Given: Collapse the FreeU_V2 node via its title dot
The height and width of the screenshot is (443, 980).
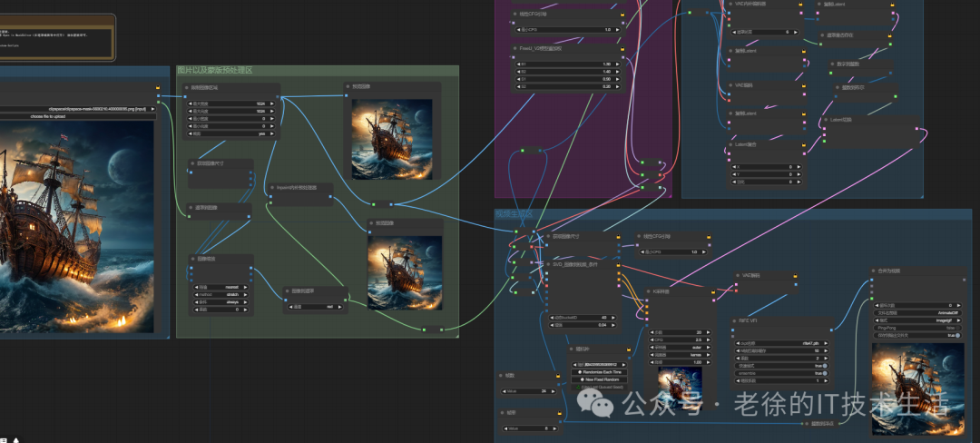Looking at the screenshot, I should click(515, 48).
